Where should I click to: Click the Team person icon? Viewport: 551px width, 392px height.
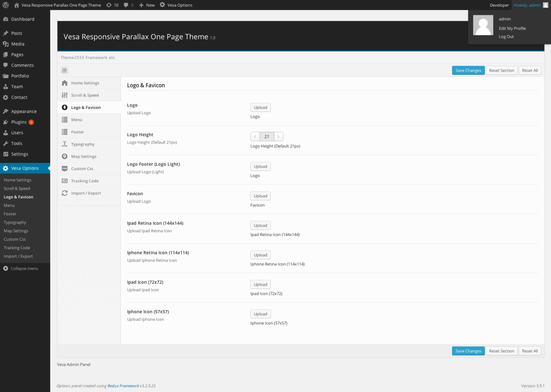click(6, 87)
